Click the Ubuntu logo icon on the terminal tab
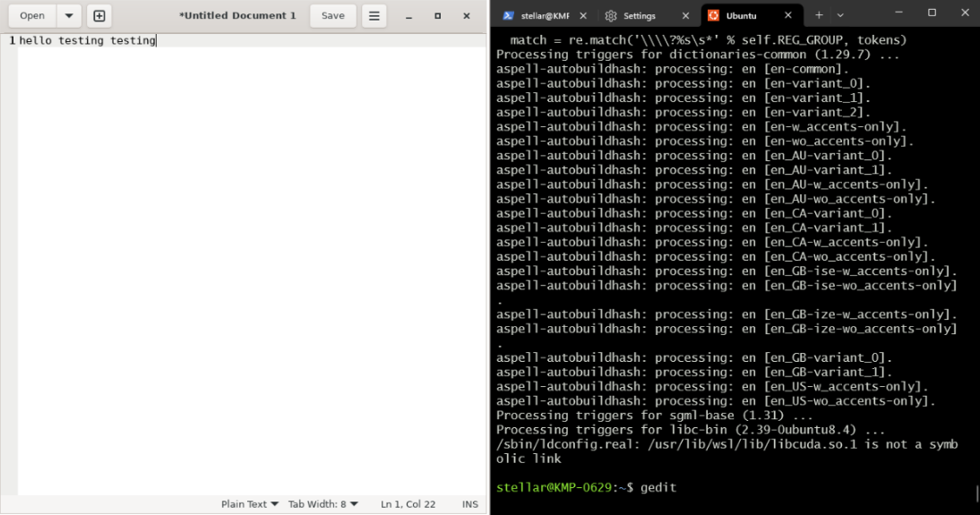 coord(713,15)
